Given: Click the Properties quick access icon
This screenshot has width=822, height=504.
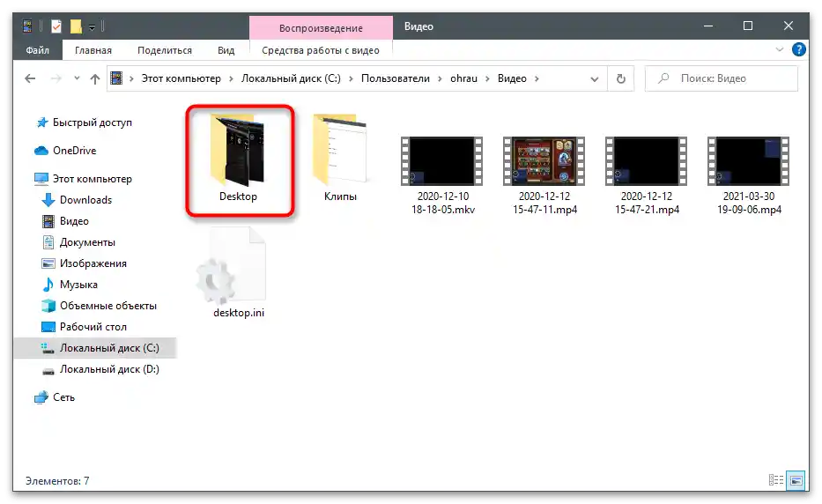Looking at the screenshot, I should tap(56, 26).
